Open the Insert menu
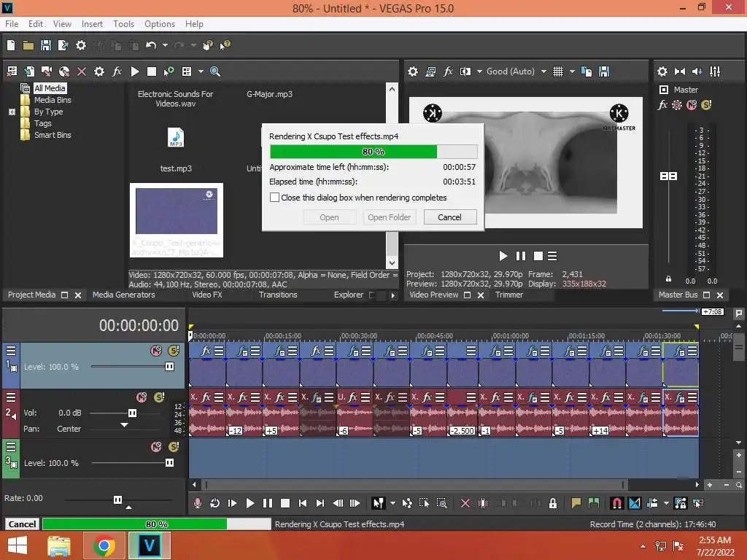This screenshot has width=747, height=560. (x=92, y=24)
